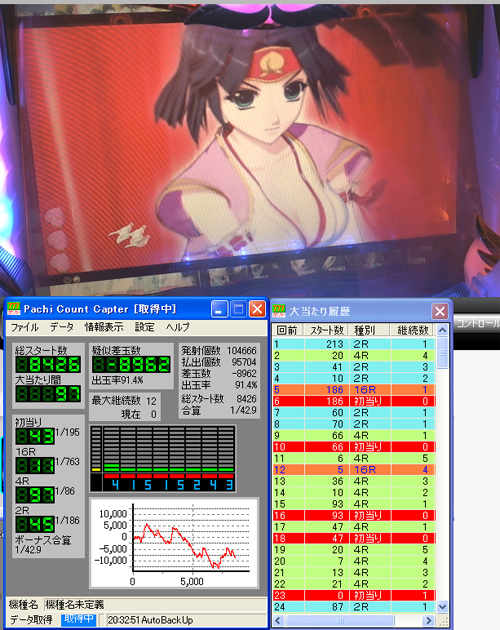Viewport: 500px width, 630px height.
Task: Open the 情報表示 menu
Action: tap(104, 327)
